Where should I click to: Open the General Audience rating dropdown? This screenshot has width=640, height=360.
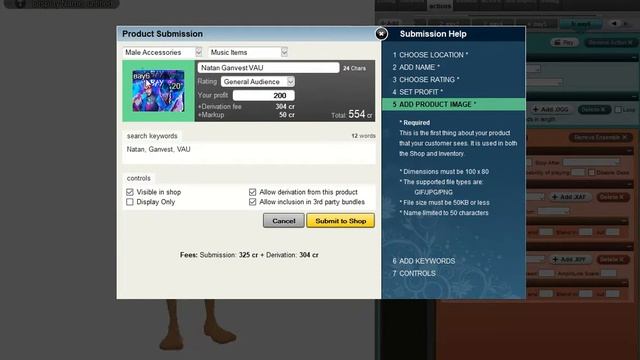pyautogui.click(x=258, y=82)
